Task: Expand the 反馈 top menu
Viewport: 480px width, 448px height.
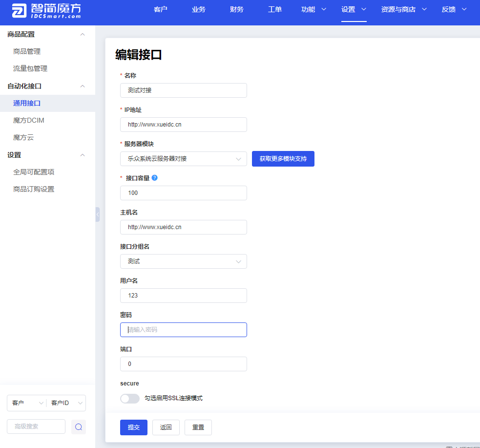Action: pos(454,9)
